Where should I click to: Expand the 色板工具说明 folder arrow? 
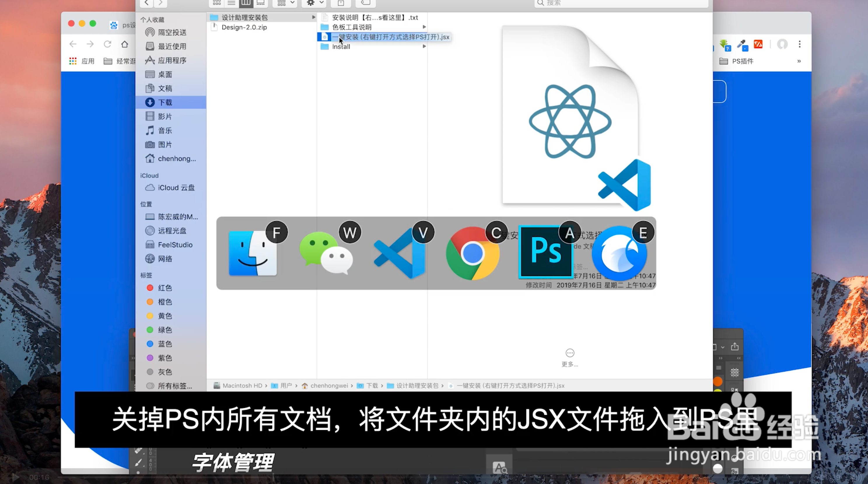click(x=424, y=27)
